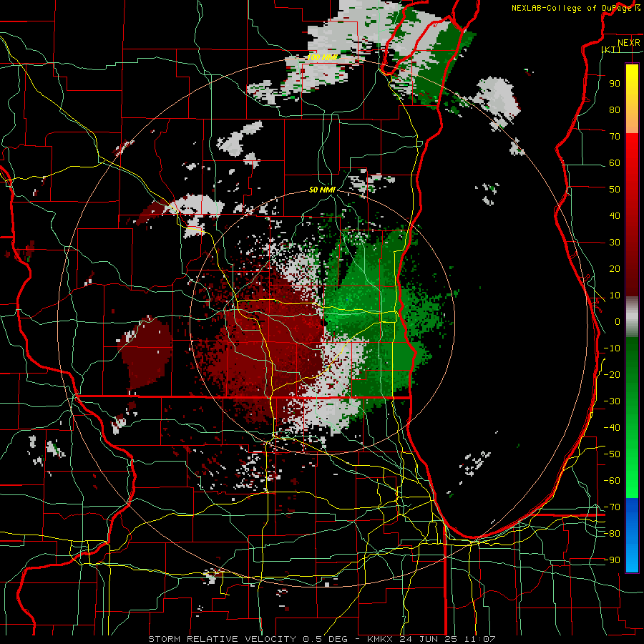Click the 30 value on velocity scale
The width and height of the screenshot is (644, 644).
coord(615,243)
